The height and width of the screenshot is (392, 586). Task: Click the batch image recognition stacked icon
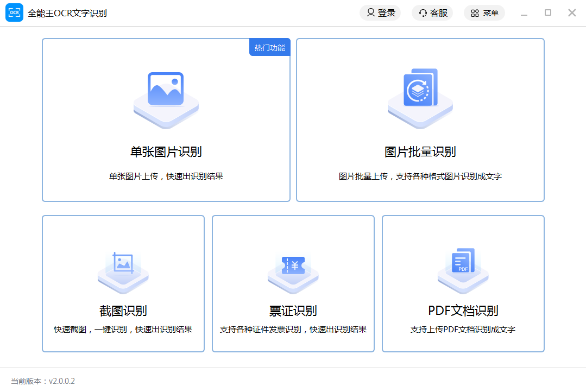[x=420, y=88]
